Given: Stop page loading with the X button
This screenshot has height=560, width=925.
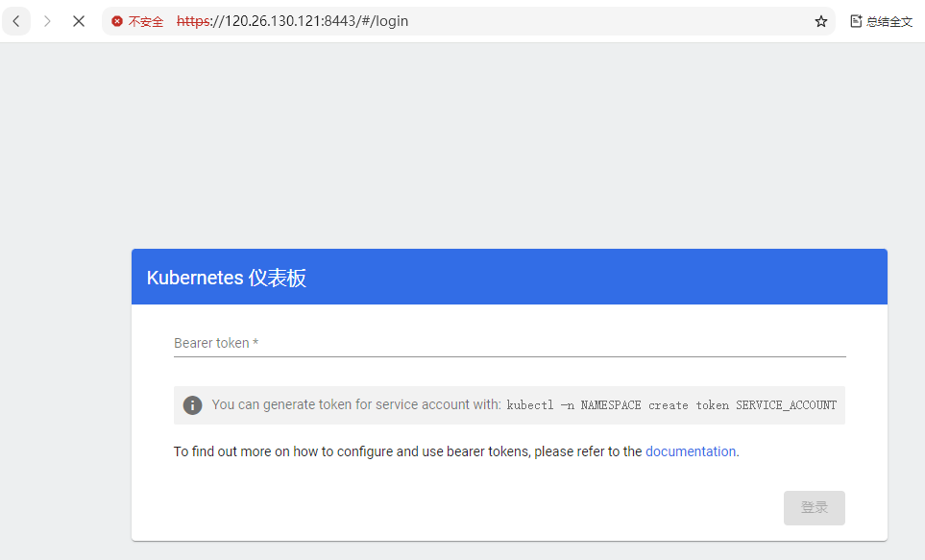Looking at the screenshot, I should point(79,21).
